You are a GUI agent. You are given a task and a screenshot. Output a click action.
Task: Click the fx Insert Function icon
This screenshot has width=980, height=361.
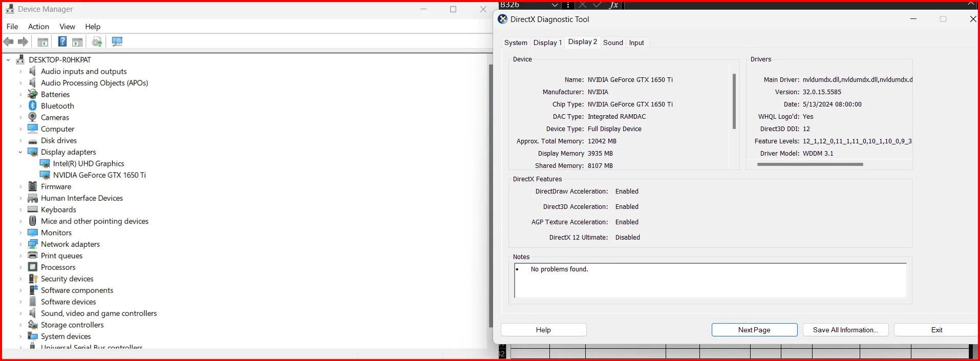coord(613,5)
